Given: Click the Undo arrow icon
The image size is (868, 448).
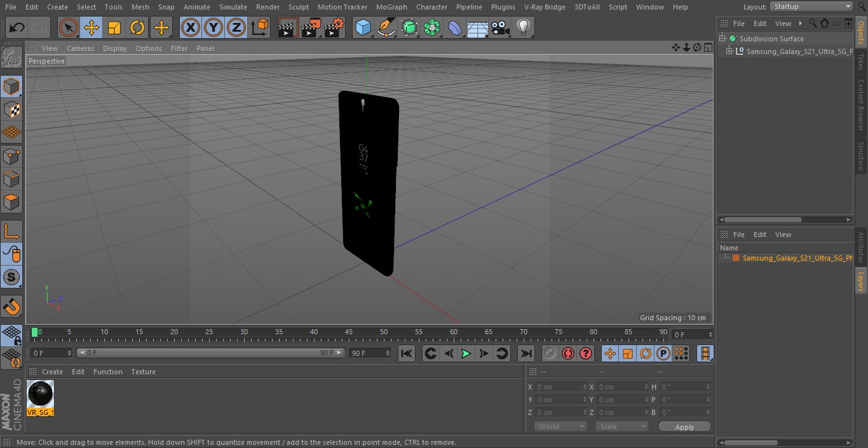Looking at the screenshot, I should [17, 27].
